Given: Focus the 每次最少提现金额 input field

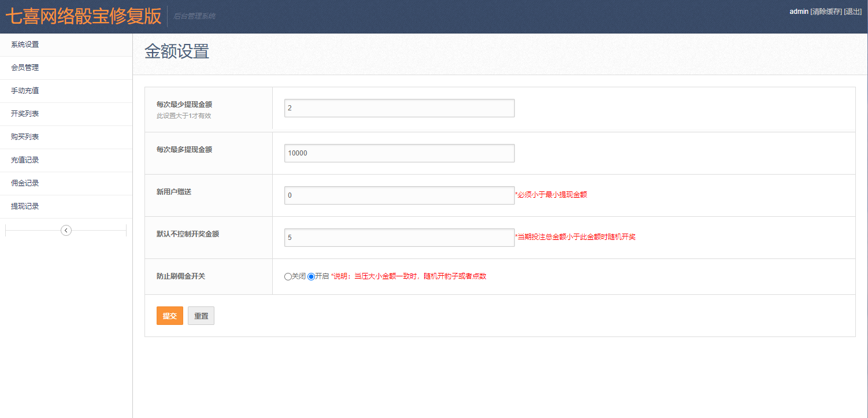Looking at the screenshot, I should (x=399, y=108).
